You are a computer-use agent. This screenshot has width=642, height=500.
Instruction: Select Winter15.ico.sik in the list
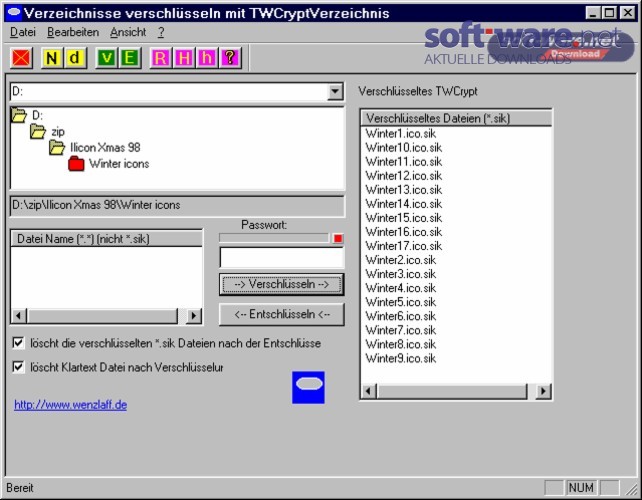pyautogui.click(x=404, y=218)
